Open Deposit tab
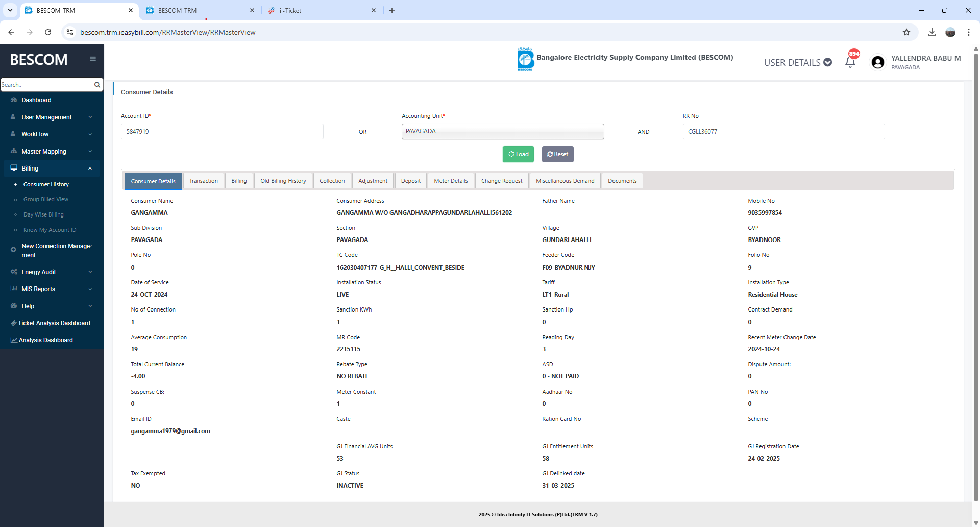Viewport: 980px width, 527px height. pos(411,181)
